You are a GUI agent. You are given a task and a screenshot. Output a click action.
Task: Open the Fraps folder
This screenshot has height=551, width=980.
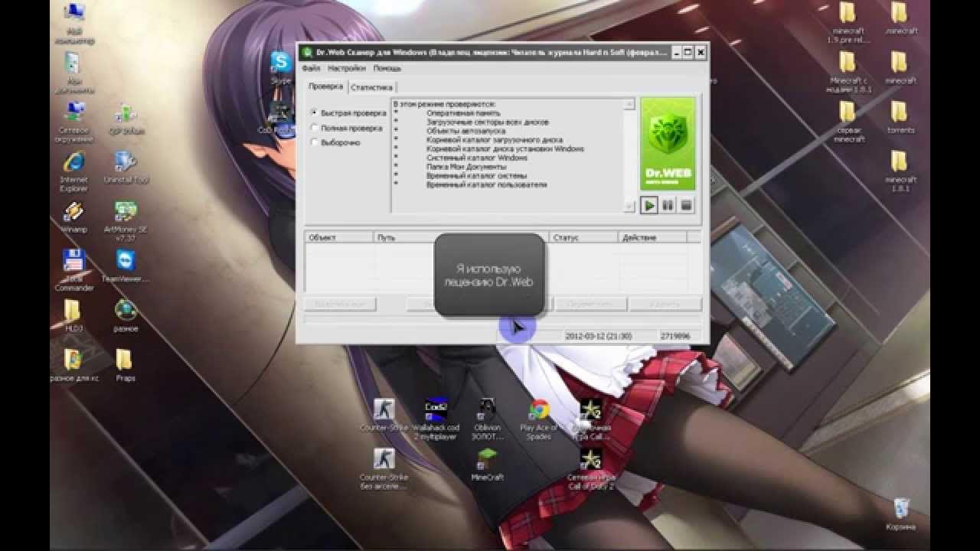(125, 365)
